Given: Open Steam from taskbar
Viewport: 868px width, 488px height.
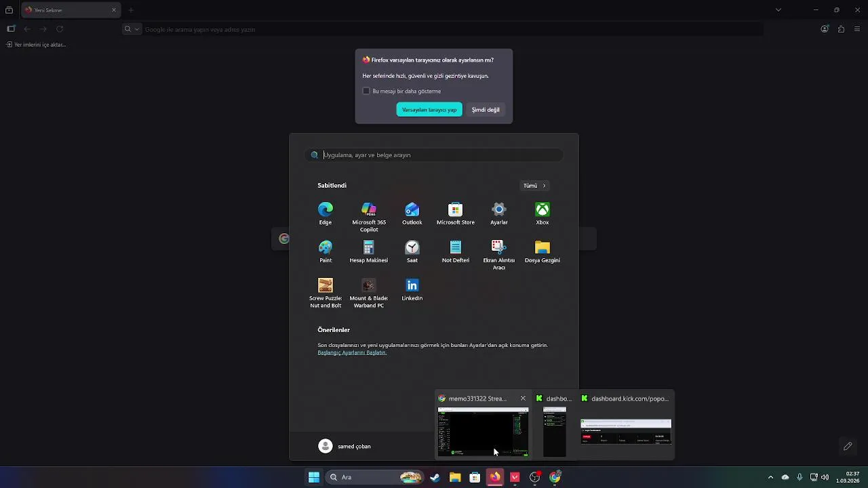Looking at the screenshot, I should tap(435, 477).
